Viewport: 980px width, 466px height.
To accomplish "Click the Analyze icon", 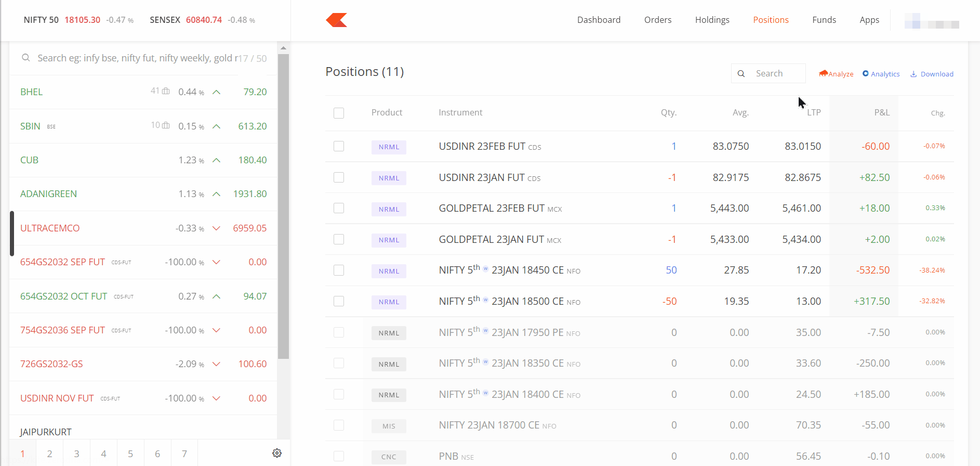I will [x=823, y=73].
